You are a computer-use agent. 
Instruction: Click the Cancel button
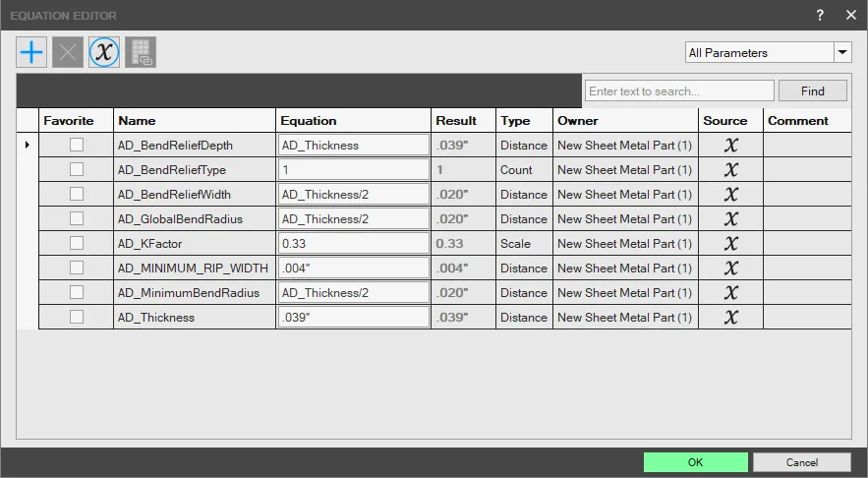click(x=801, y=462)
